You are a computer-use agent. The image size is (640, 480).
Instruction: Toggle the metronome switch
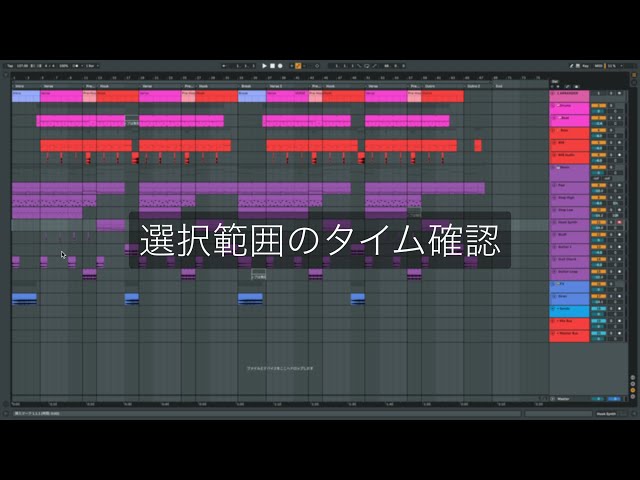76,66
